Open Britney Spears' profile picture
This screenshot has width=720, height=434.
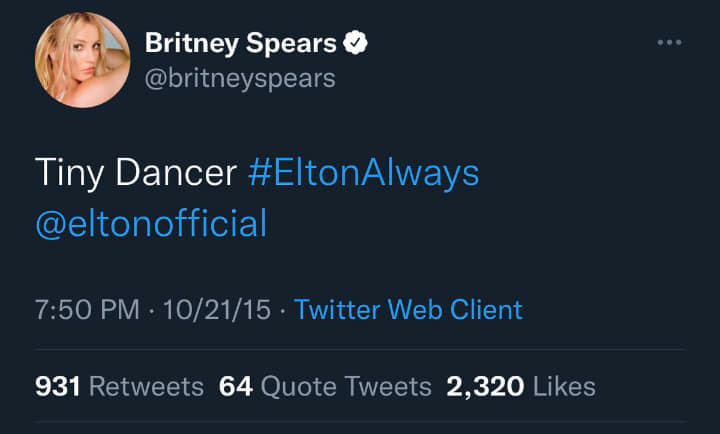(x=83, y=61)
